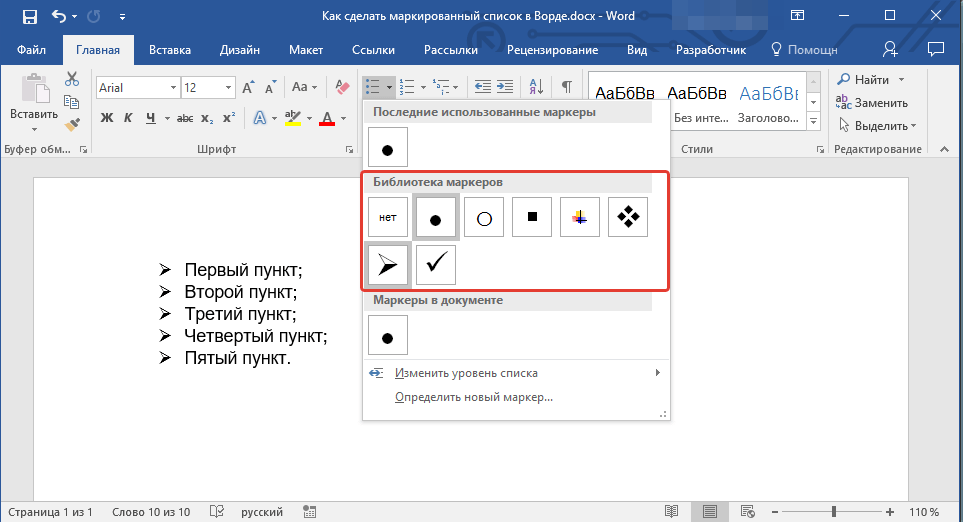The image size is (963, 522).
Task: Adjust the zoom slider handle
Action: (833, 512)
